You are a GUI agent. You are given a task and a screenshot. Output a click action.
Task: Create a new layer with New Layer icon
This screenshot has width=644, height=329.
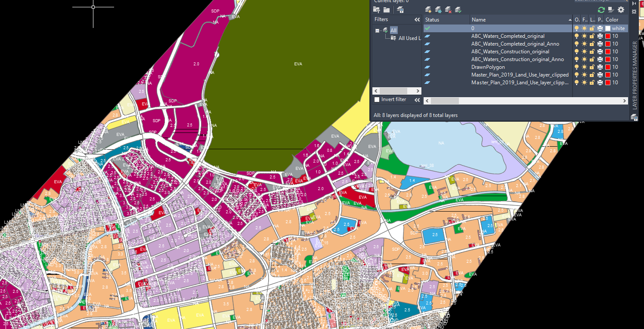[x=428, y=9]
